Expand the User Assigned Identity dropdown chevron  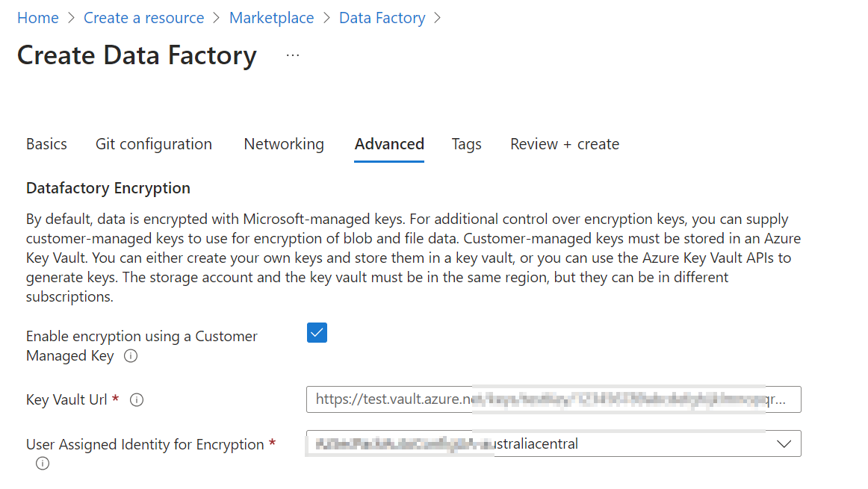784,443
